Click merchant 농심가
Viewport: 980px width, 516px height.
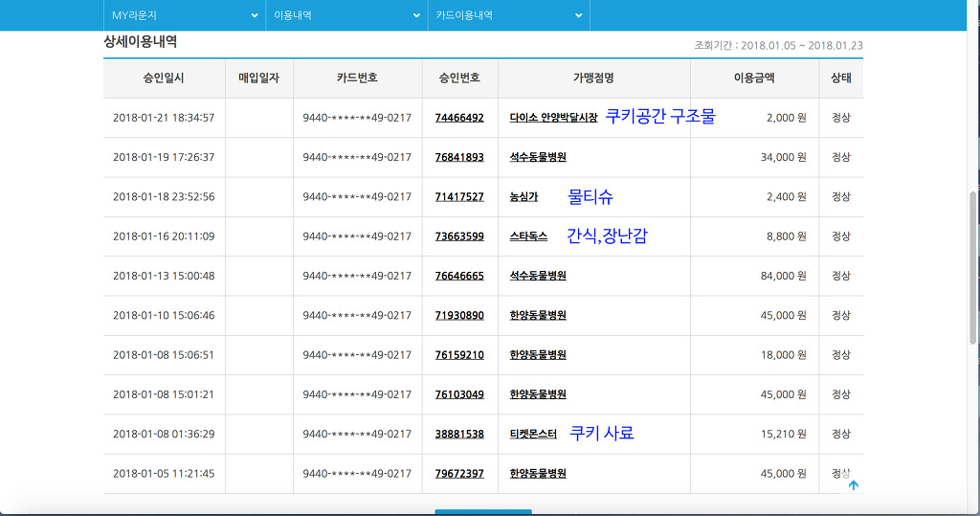(523, 196)
